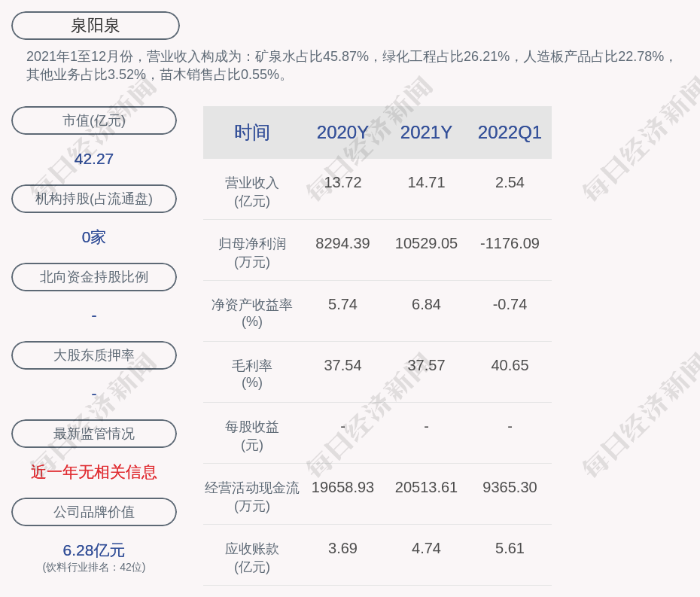The width and height of the screenshot is (700, 597).
Task: Click the revenue composition paragraph starting 2021年1至12月份
Action: 351,65
